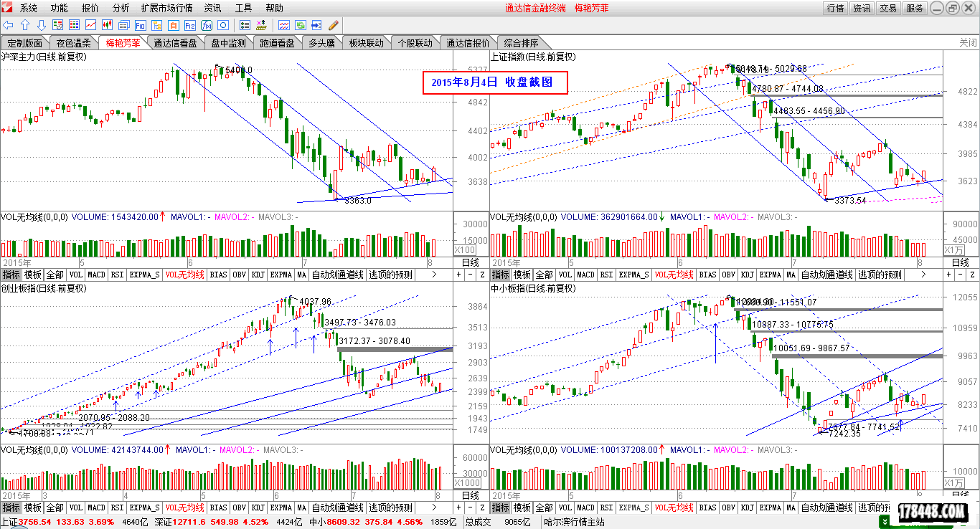
Task: Click the wavy lines chart icon
Action: (x=284, y=25)
